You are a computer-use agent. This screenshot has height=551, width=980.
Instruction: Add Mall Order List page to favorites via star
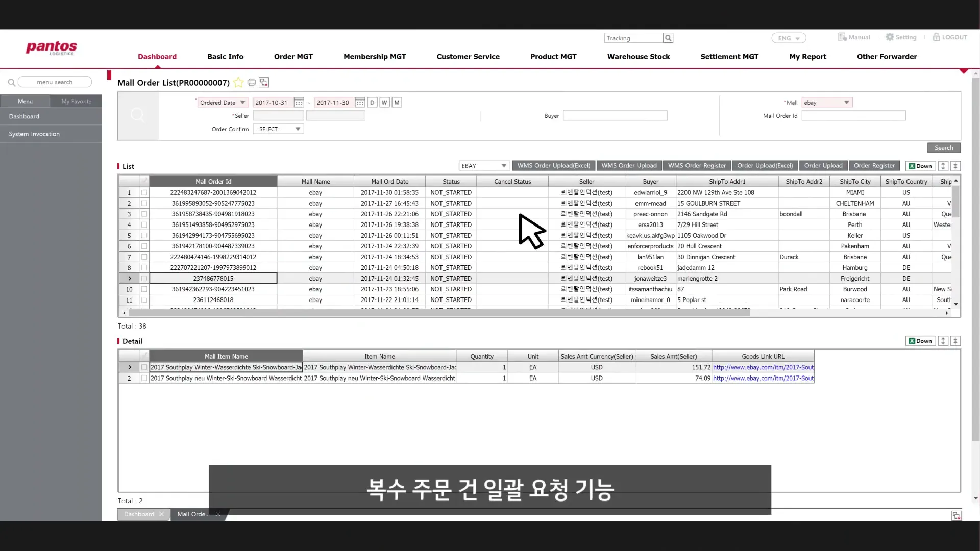(x=238, y=83)
